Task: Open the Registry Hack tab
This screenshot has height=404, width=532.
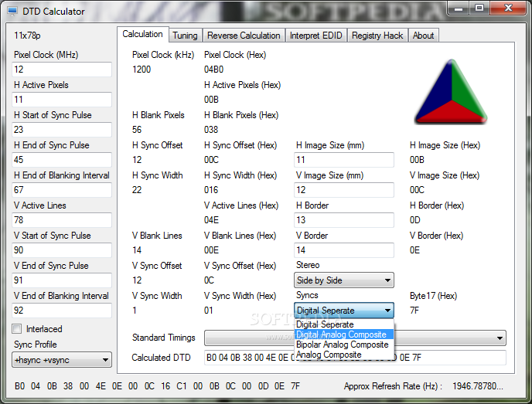Action: tap(377, 36)
